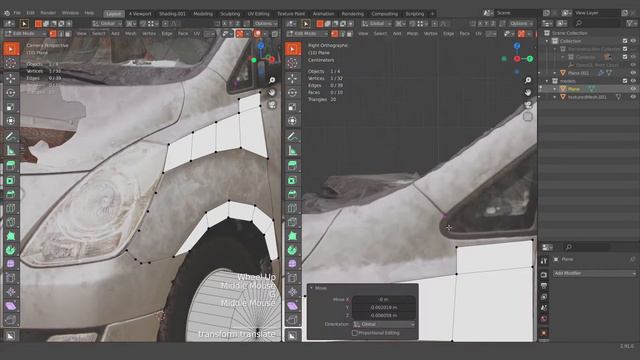Select the Spin tool in left viewport

[11, 250]
